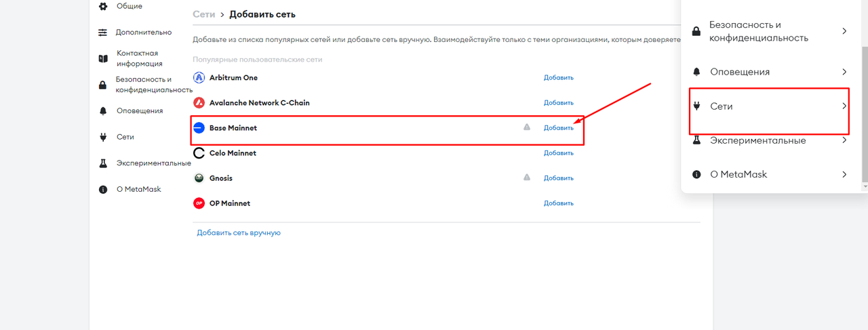This screenshot has height=330, width=868.
Task: Select Сети item text in right panel
Action: click(x=722, y=106)
